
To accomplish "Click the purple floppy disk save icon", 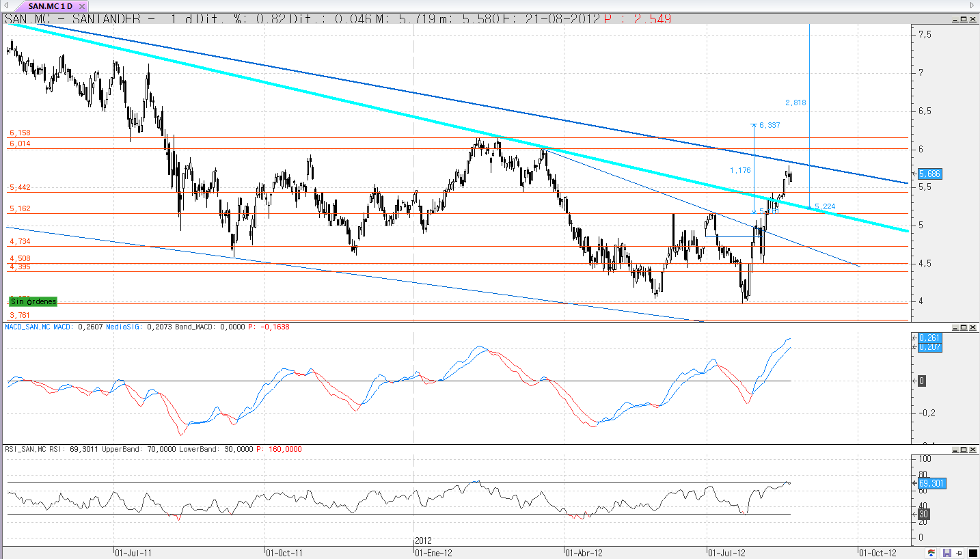I will click(x=947, y=553).
